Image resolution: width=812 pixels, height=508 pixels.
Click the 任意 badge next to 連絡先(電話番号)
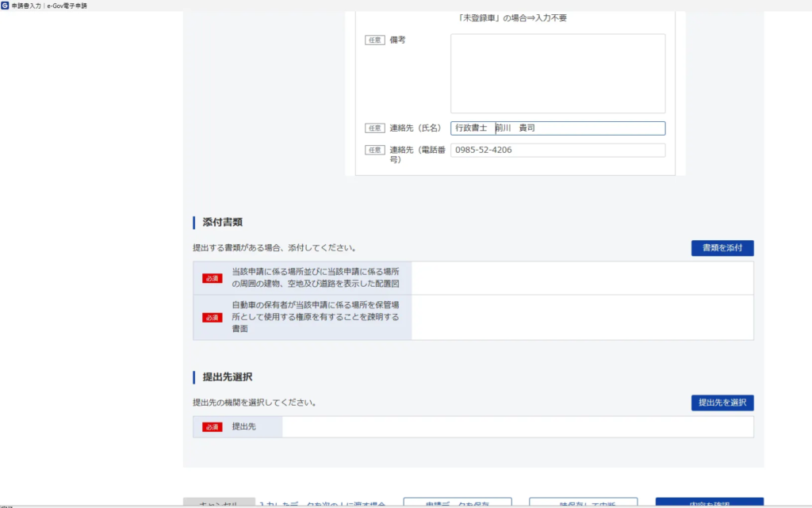pyautogui.click(x=375, y=150)
